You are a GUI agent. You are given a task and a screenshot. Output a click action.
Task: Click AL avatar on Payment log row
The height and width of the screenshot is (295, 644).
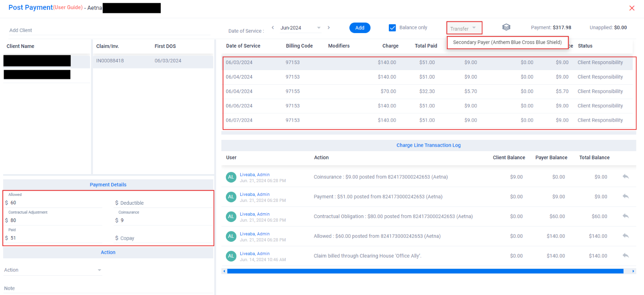[x=231, y=197]
